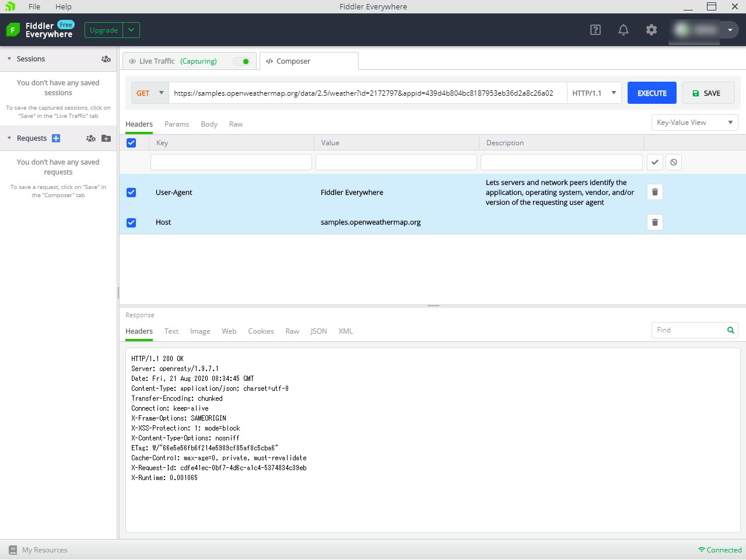Click the SAVE button
746x560 pixels.
(708, 93)
